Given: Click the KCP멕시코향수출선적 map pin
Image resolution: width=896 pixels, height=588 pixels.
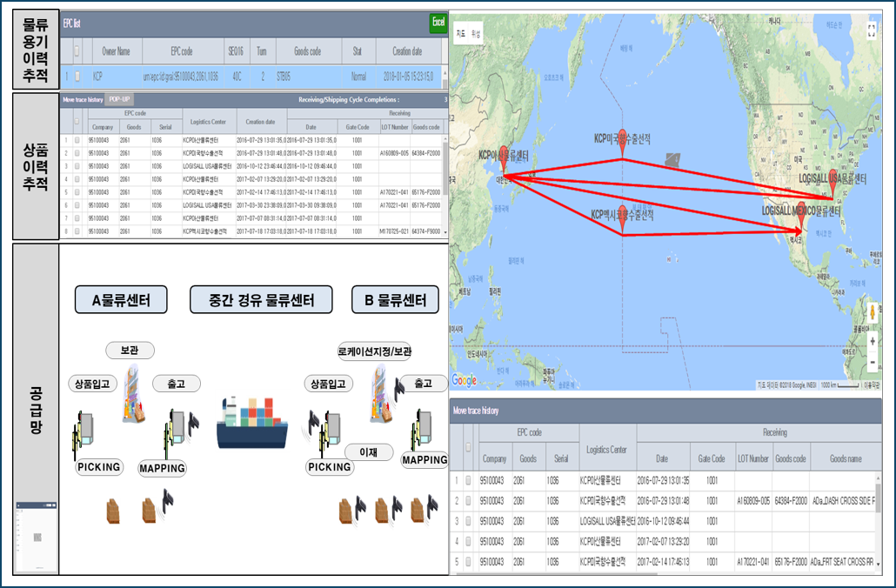Looking at the screenshot, I should (623, 221).
